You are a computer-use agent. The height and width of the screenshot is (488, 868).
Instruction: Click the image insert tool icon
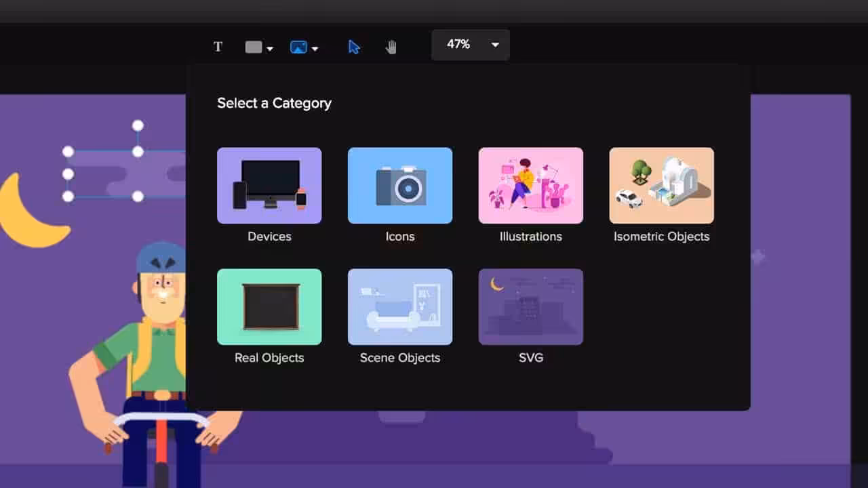click(298, 47)
